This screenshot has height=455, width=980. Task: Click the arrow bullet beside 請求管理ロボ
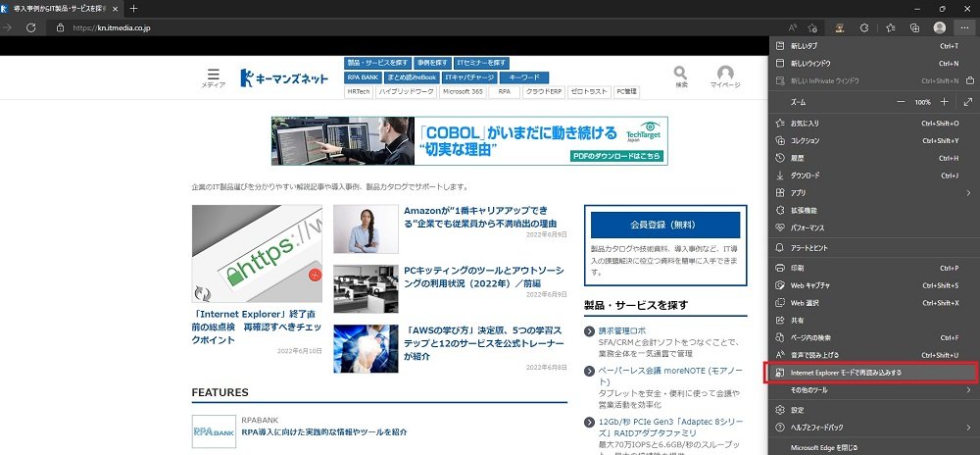(589, 330)
